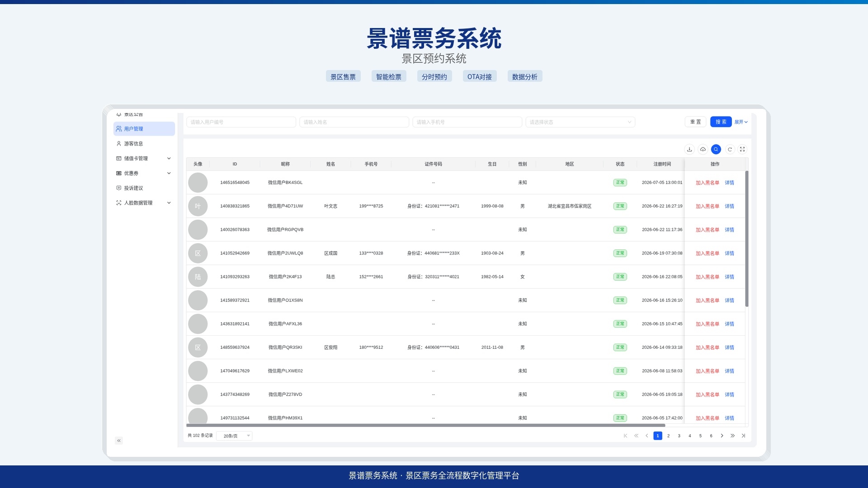Expand more filters with 展开
Screen dimensions: 868x488
[741, 122]
